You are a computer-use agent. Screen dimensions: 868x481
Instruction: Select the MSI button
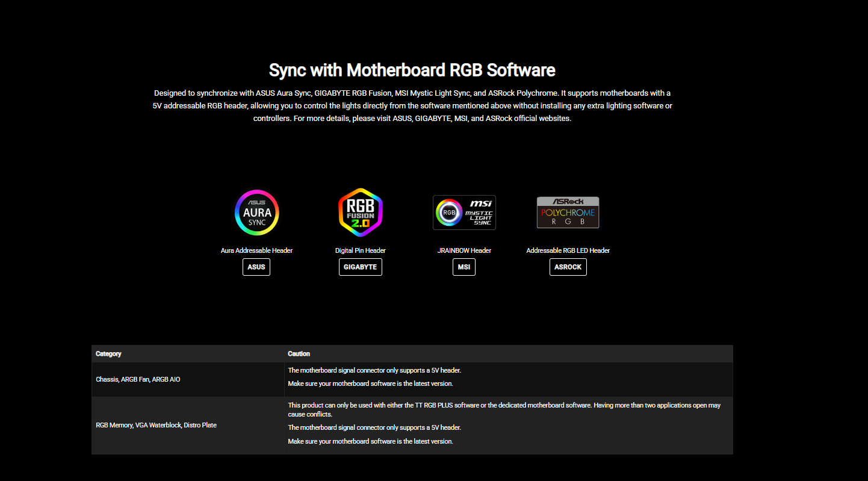click(x=463, y=267)
